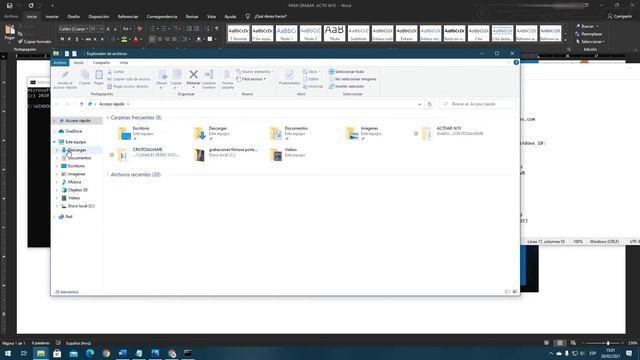Select Música in navigation tree

74,182
